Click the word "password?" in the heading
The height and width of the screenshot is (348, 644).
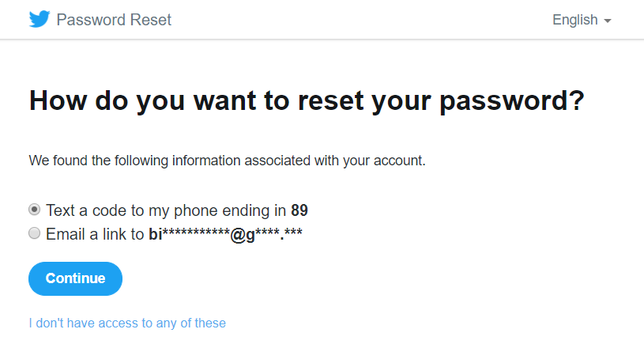click(512, 101)
